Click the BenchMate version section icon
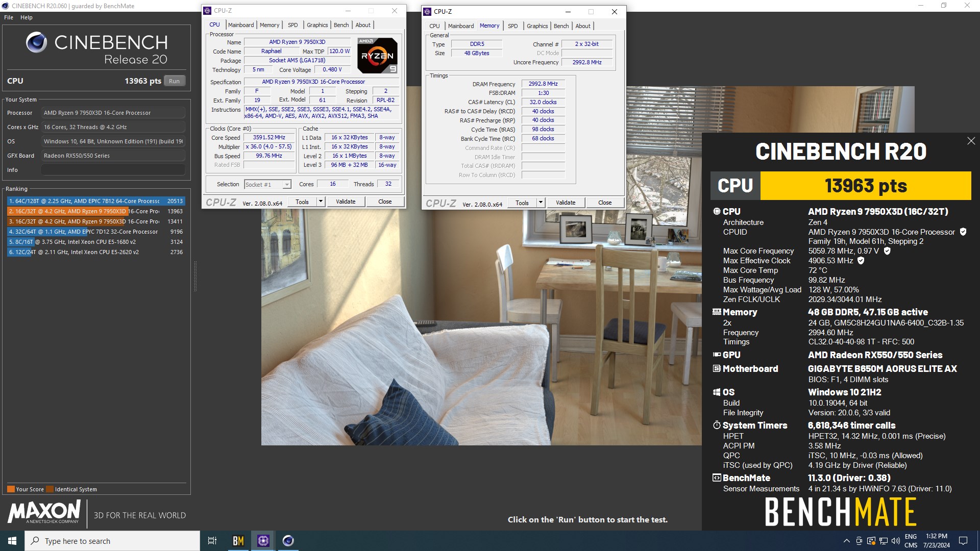Screen dimensions: 980x551 coord(717,478)
